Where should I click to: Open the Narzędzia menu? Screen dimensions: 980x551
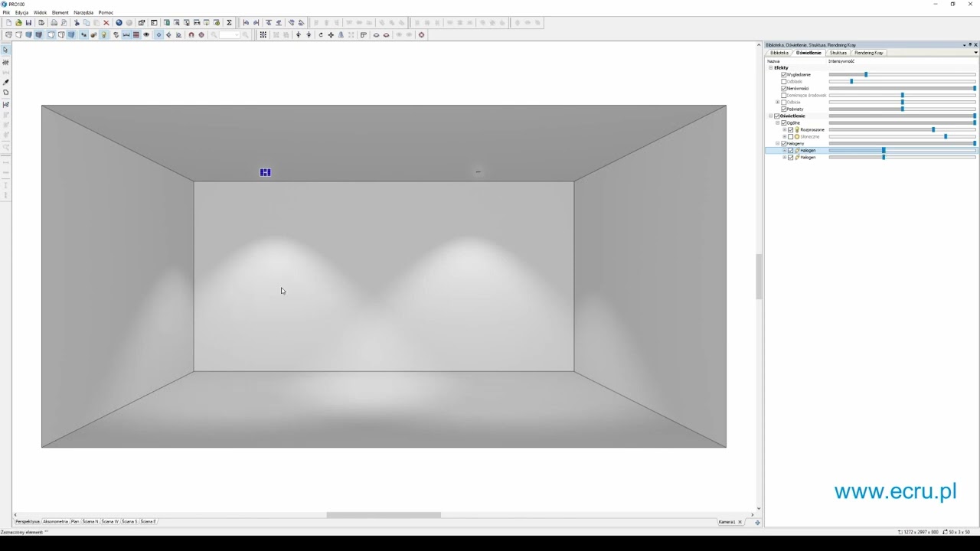83,12
